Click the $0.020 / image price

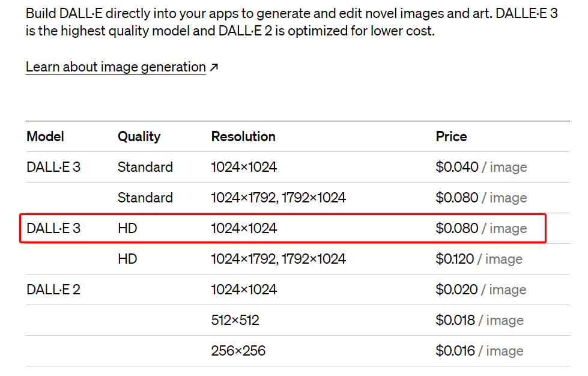(480, 290)
